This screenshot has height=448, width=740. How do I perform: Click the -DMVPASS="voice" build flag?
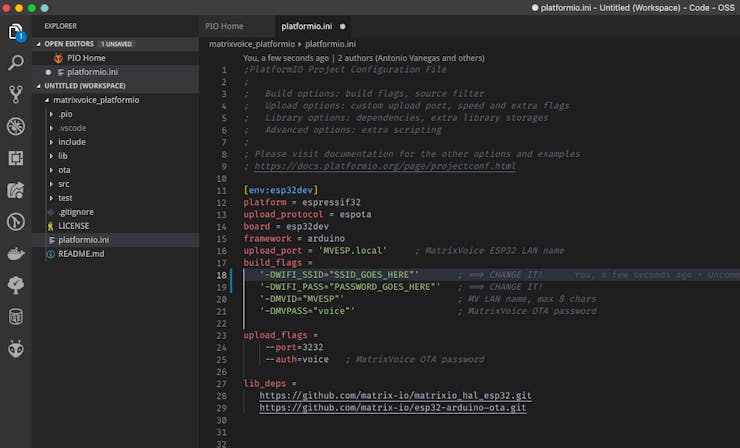click(307, 311)
